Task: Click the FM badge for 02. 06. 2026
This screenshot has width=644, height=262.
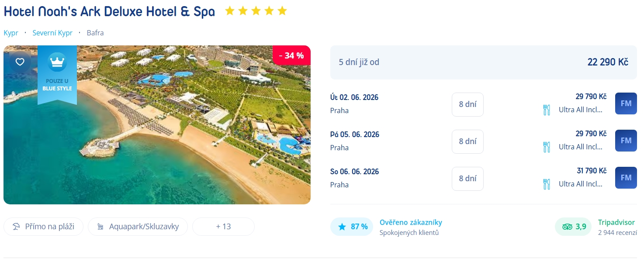Action: (x=626, y=103)
